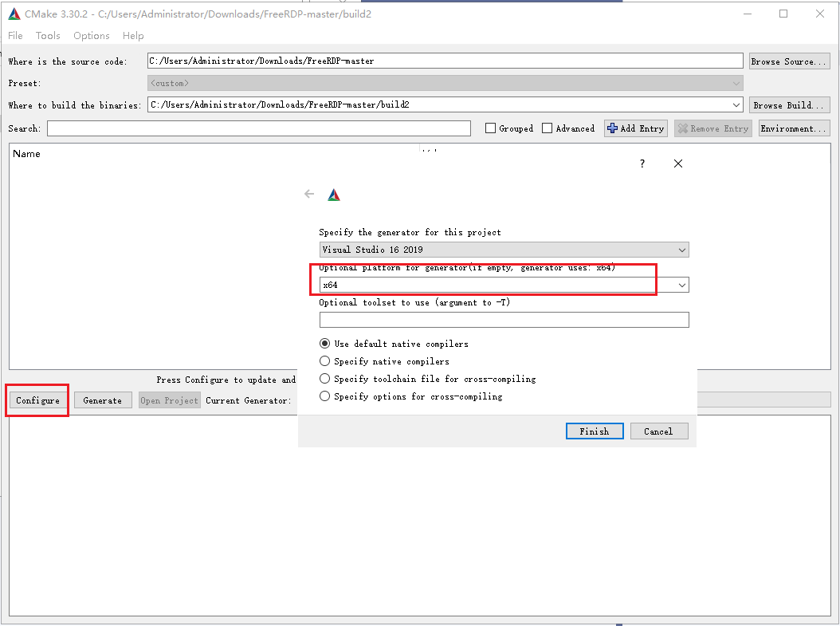Click the CMake logo in title bar
The image size is (840, 626).
tap(14, 14)
